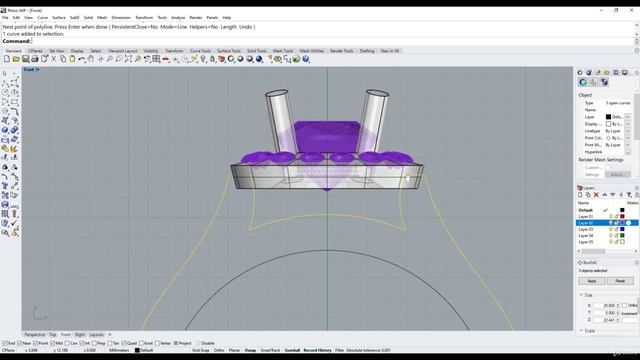This screenshot has width=640, height=360.
Task: Click the Cut scissors icon
Action: click(x=53, y=59)
